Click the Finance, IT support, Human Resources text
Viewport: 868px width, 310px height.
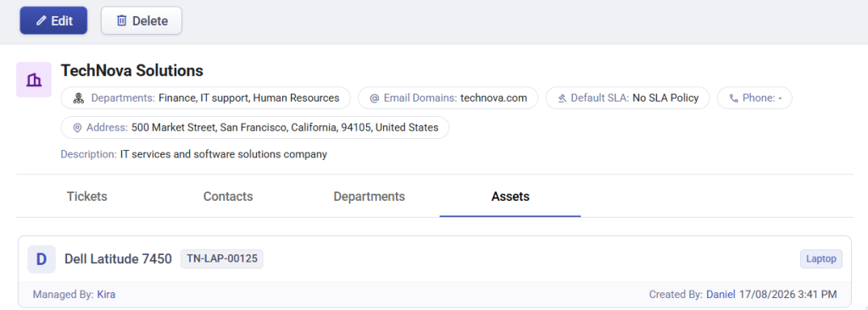tap(249, 98)
